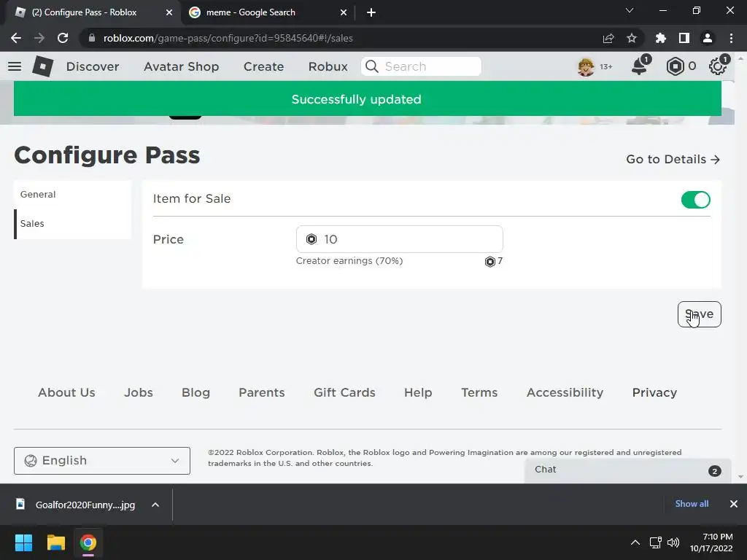Toggle the Chrome side panel icon
The height and width of the screenshot is (560, 747).
coord(684,38)
